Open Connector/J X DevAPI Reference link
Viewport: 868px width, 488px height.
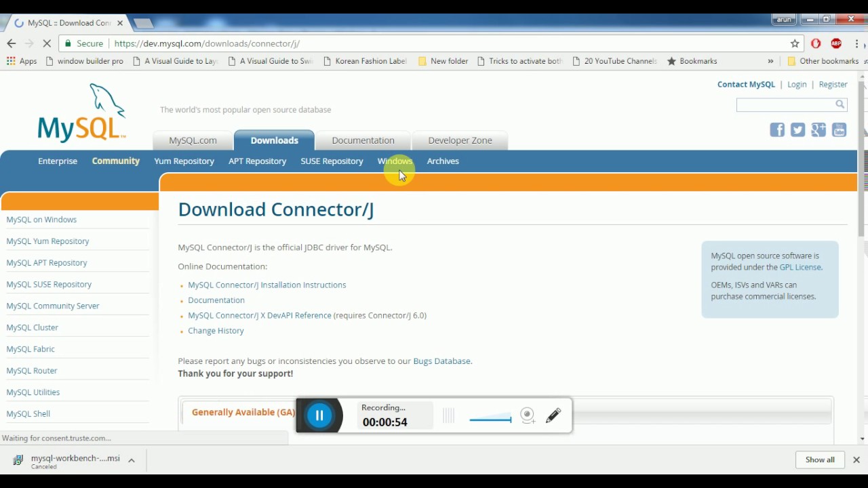coord(260,316)
